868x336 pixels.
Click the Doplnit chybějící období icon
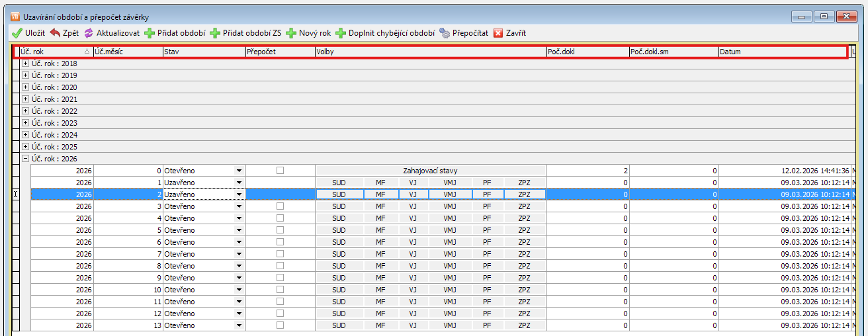click(341, 33)
